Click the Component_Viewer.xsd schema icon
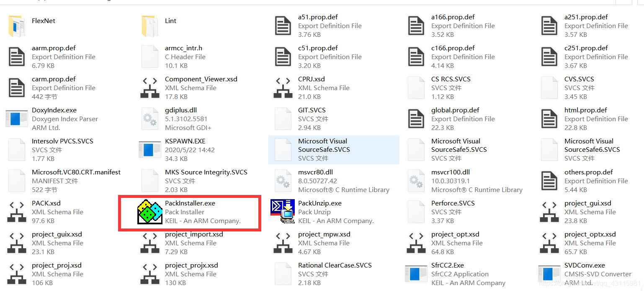 150,88
